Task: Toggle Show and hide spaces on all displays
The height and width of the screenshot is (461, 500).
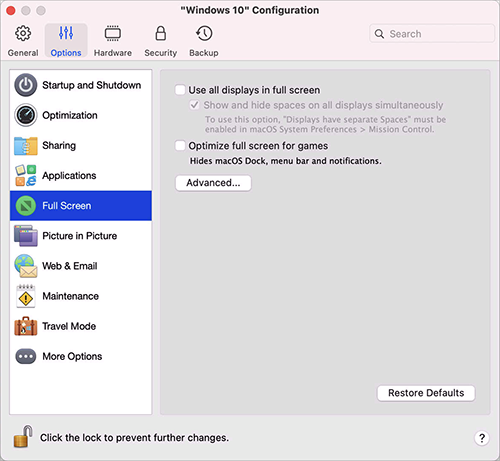Action: pos(194,105)
